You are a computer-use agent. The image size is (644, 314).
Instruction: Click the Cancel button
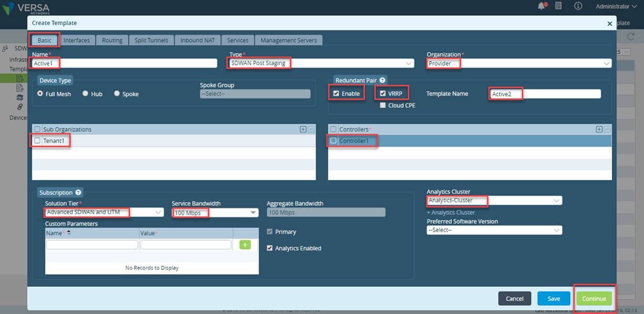515,298
